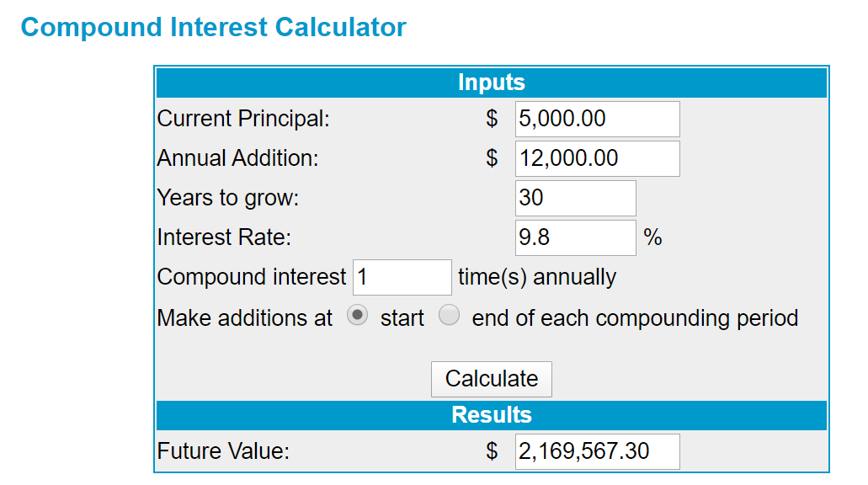This screenshot has height=485, width=868.
Task: Select the end of period radio button
Action: [449, 316]
